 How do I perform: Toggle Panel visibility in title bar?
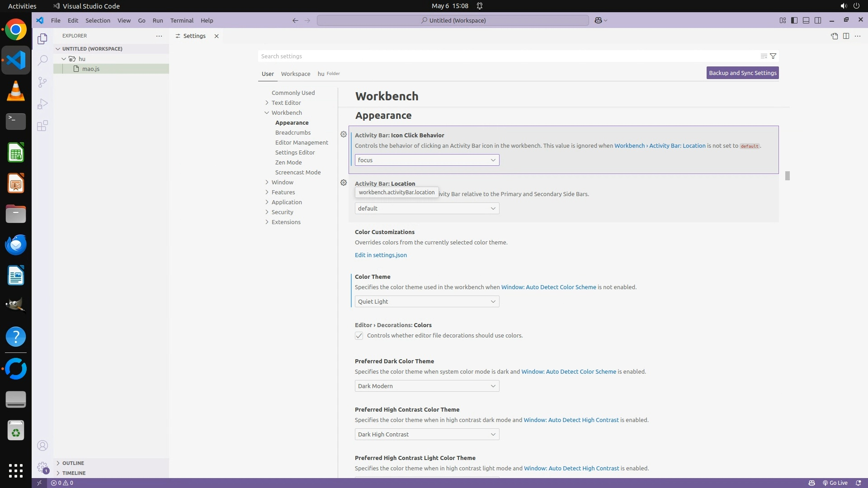point(806,20)
